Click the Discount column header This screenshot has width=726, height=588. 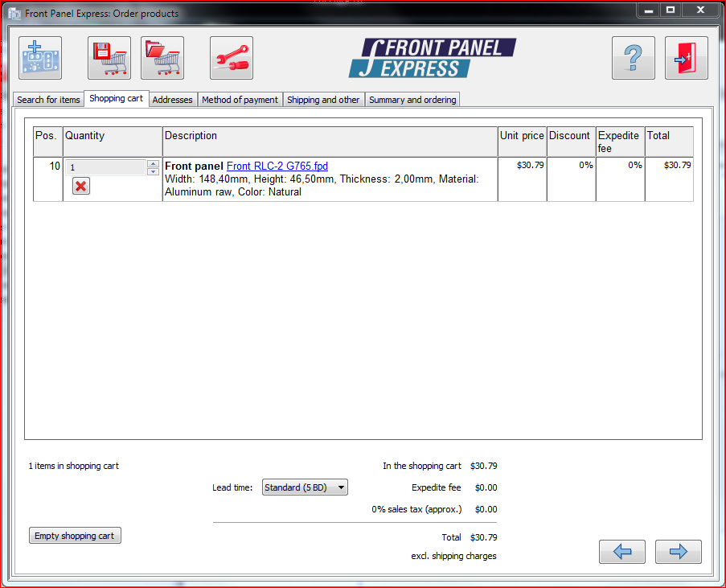(572, 142)
